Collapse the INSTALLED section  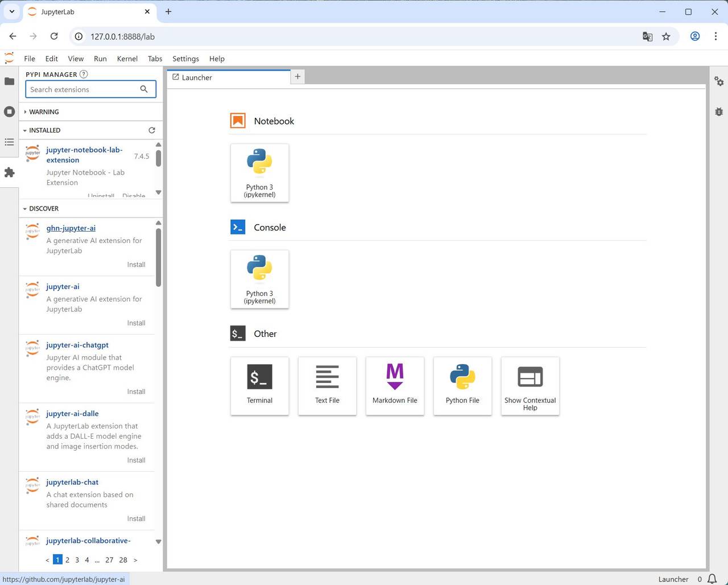click(x=45, y=130)
